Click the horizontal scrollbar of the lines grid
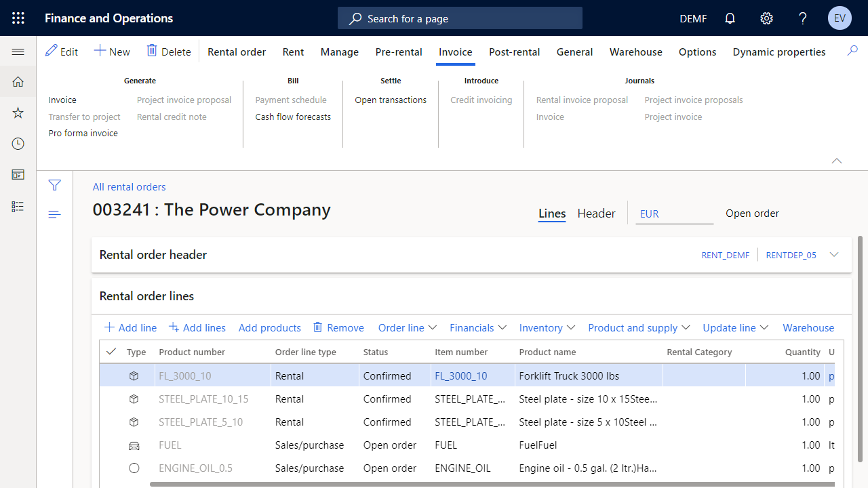The image size is (868, 488). point(492,484)
